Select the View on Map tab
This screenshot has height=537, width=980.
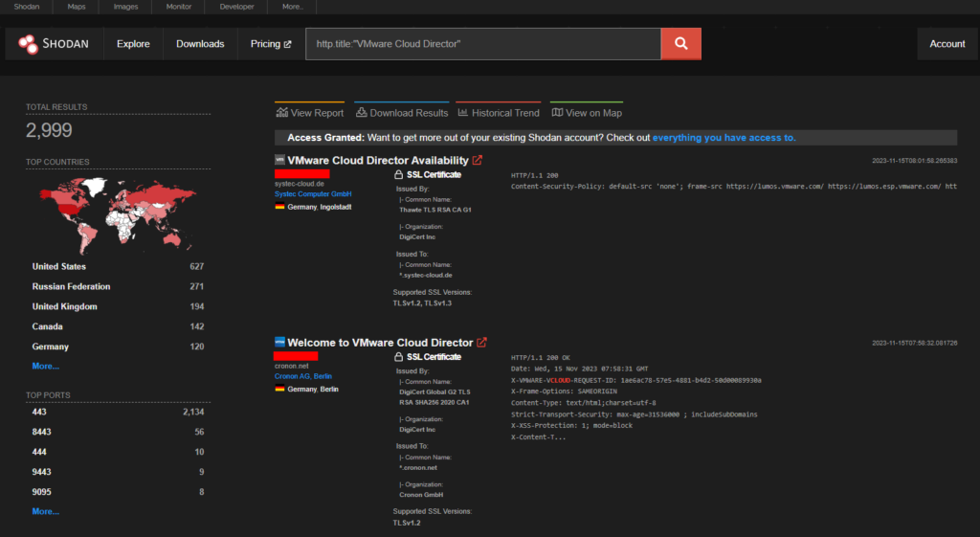pos(587,111)
